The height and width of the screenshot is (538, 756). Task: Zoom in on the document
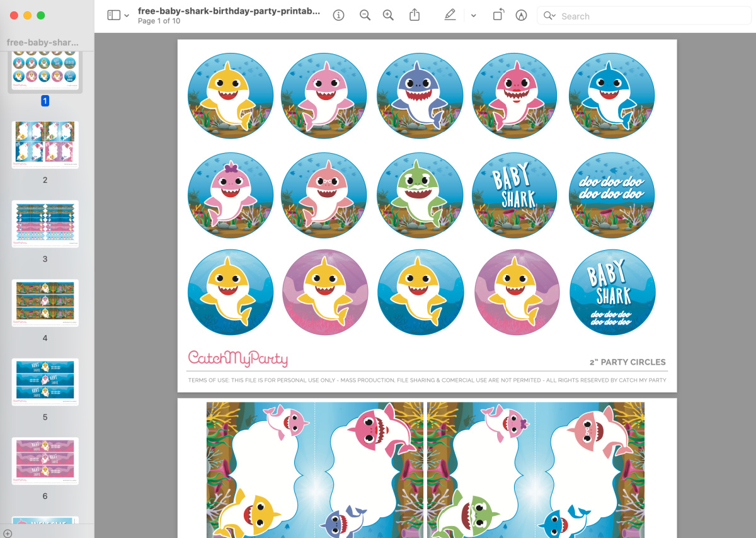pos(388,15)
